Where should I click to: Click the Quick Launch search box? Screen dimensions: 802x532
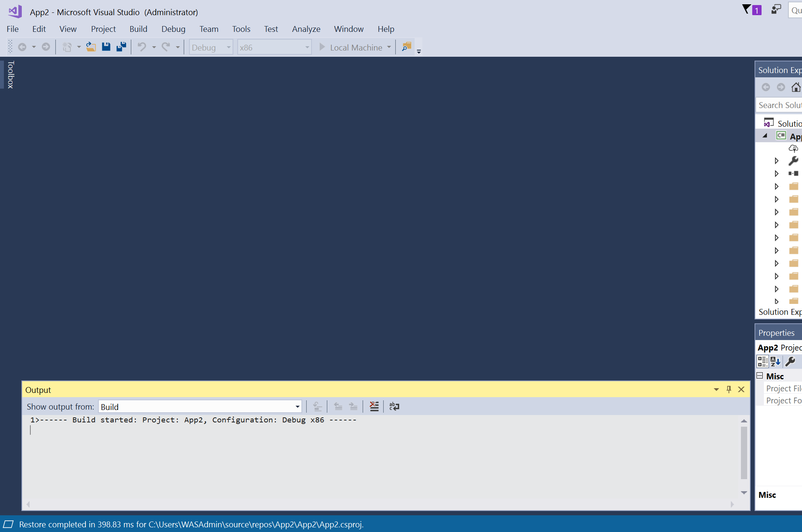pos(795,10)
